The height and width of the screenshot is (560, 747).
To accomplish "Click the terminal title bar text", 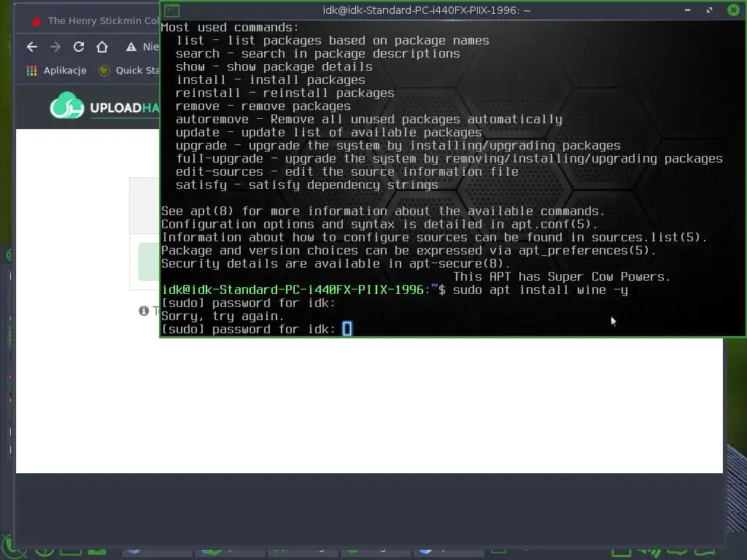I will click(x=426, y=10).
